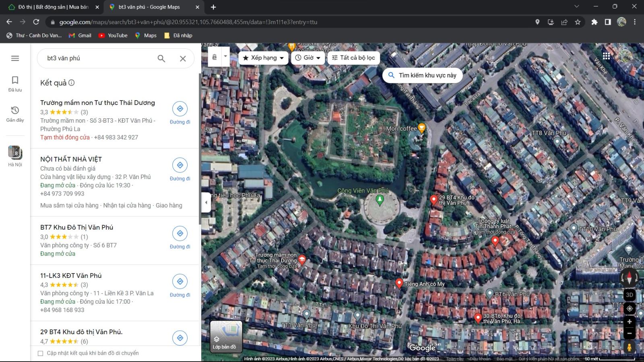
Task: Click the Khu Đô Thị Văn Phú marker
Action: coord(357,315)
